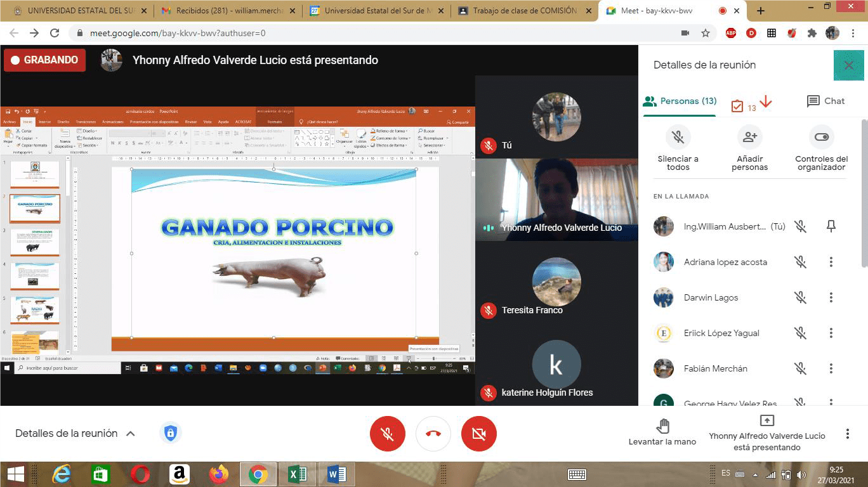The image size is (868, 487).
Task: Open more options for Eriick López Yagual
Action: point(831,333)
